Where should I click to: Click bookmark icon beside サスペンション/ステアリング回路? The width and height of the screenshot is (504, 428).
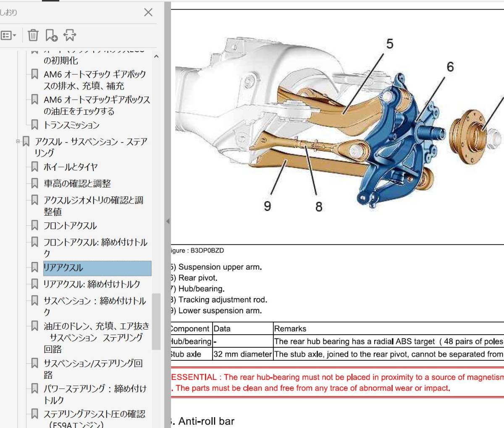[x=35, y=363]
